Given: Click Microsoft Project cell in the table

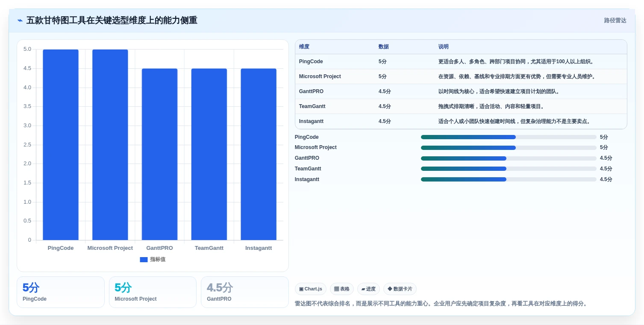Looking at the screenshot, I should (320, 76).
